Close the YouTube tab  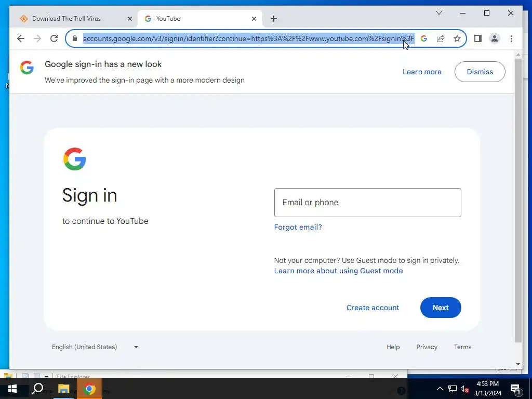[254, 19]
